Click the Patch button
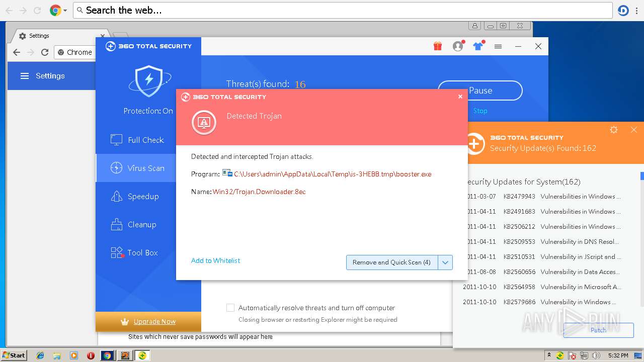The width and height of the screenshot is (644, 362). tap(598, 330)
